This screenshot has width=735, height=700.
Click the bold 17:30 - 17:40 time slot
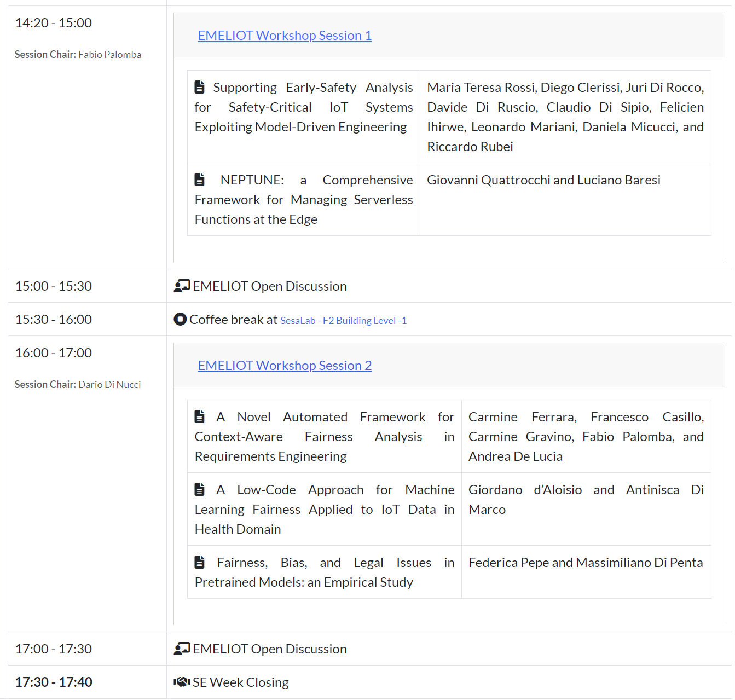pyautogui.click(x=54, y=682)
